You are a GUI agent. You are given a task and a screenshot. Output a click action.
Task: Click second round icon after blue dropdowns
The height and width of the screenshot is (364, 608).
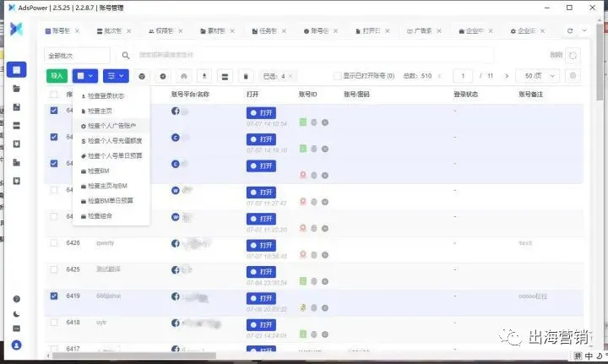pos(163,76)
